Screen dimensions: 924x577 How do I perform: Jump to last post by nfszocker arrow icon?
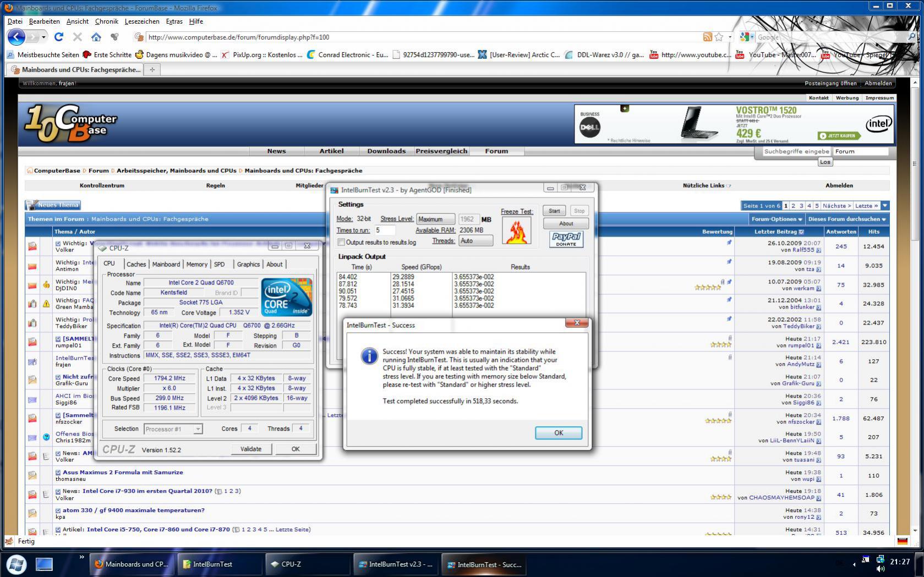[818, 422]
